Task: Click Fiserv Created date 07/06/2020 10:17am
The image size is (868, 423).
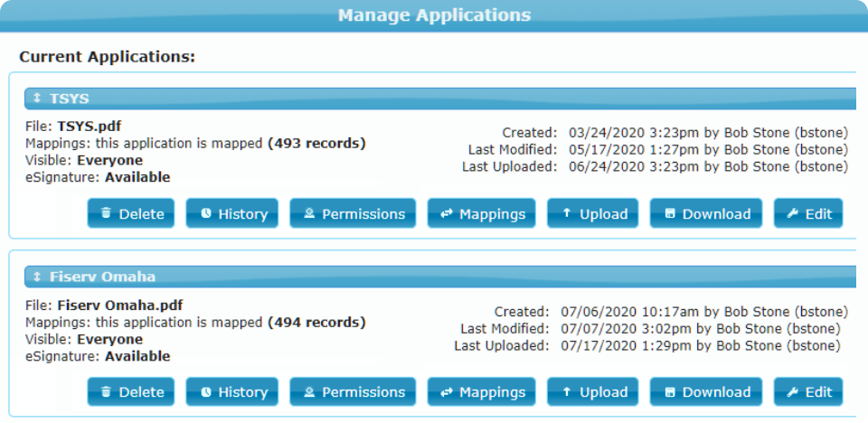Action: 630,312
